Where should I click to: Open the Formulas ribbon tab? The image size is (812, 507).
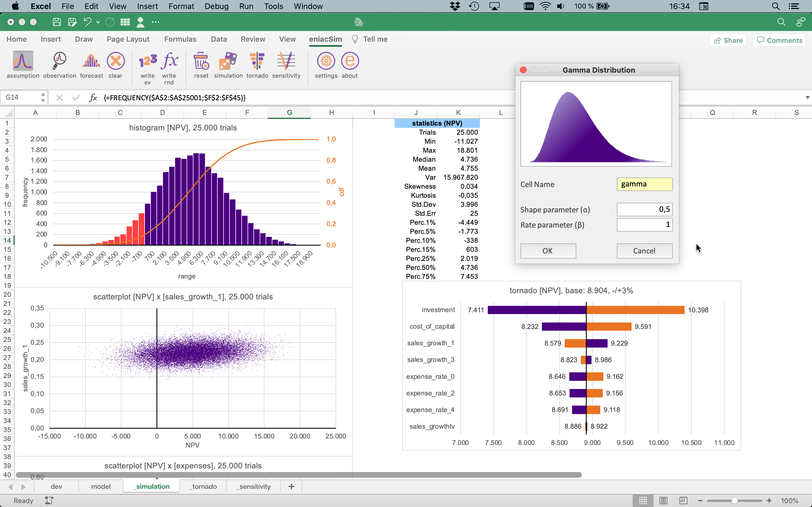180,39
